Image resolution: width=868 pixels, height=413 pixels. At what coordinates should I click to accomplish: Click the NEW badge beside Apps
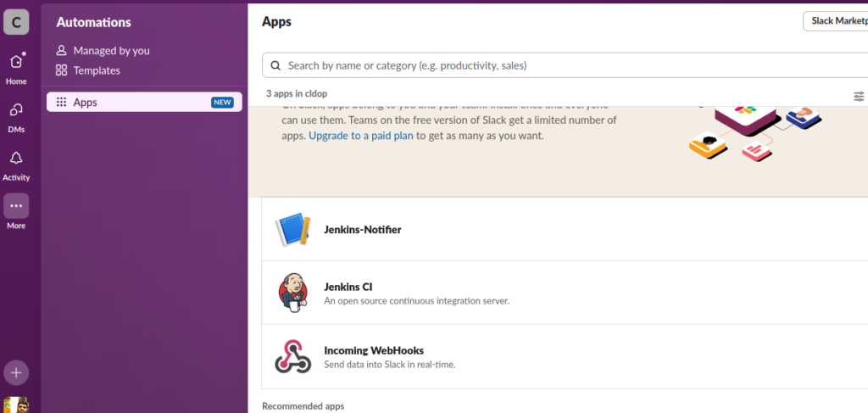pos(223,102)
